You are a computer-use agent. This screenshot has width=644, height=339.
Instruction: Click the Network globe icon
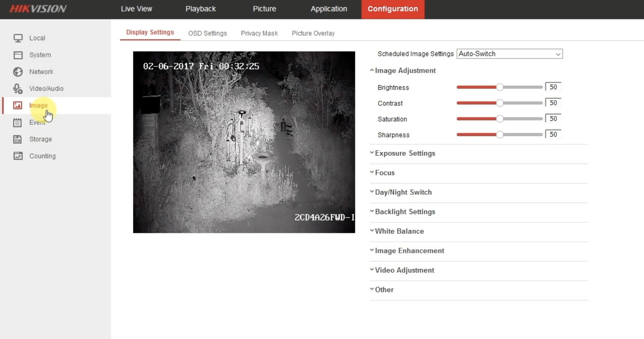[18, 72]
